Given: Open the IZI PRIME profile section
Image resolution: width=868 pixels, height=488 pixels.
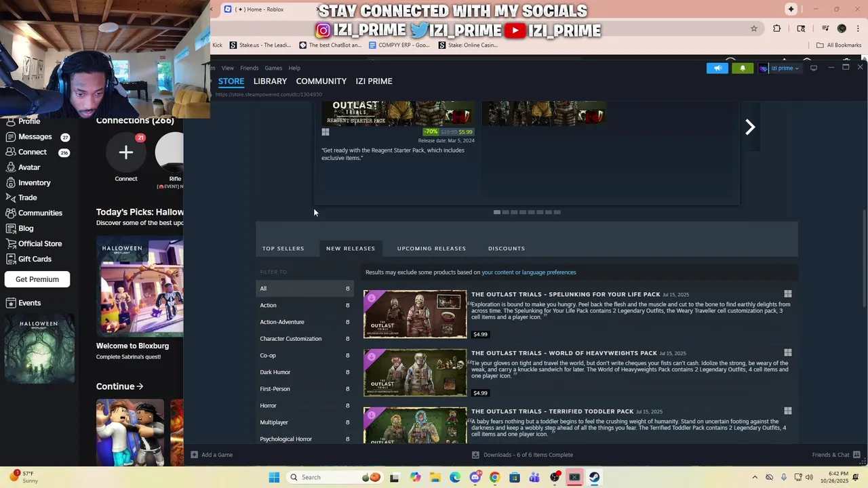Looking at the screenshot, I should 374,81.
